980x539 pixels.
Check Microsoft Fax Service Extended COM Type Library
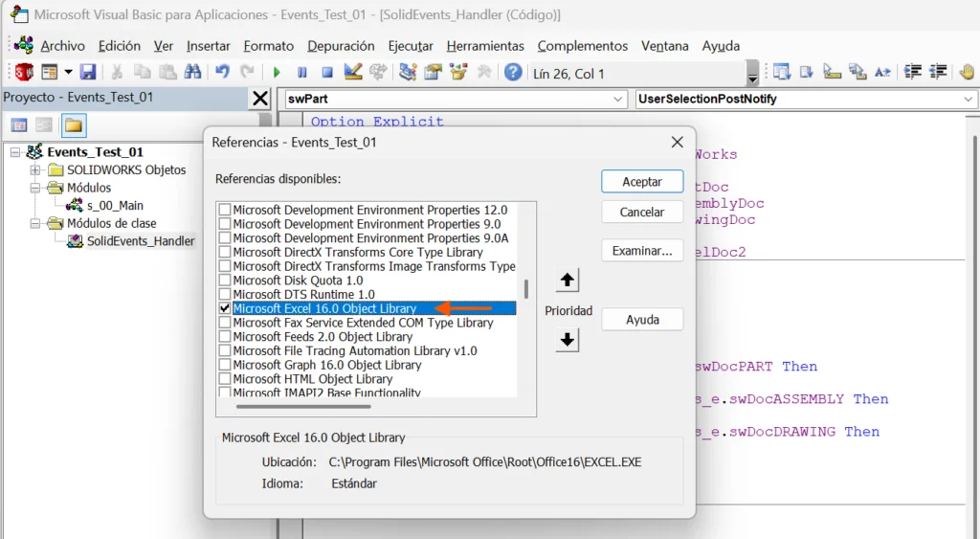[225, 323]
